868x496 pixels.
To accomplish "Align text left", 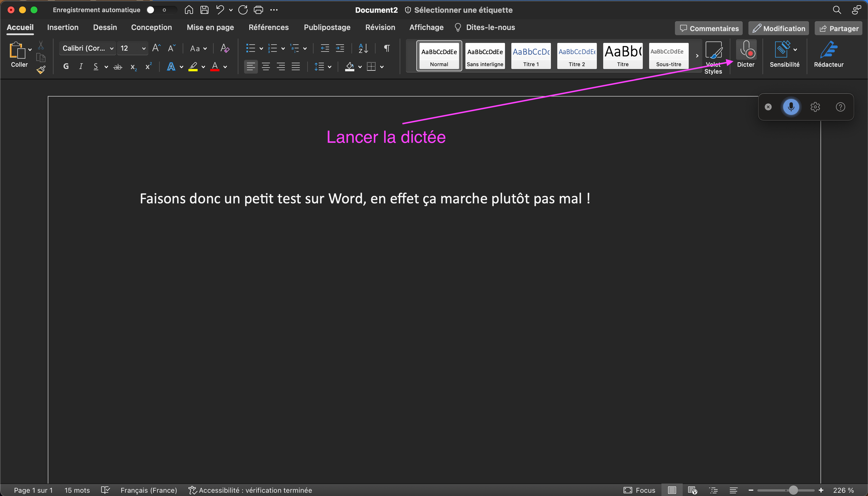I will pos(251,66).
